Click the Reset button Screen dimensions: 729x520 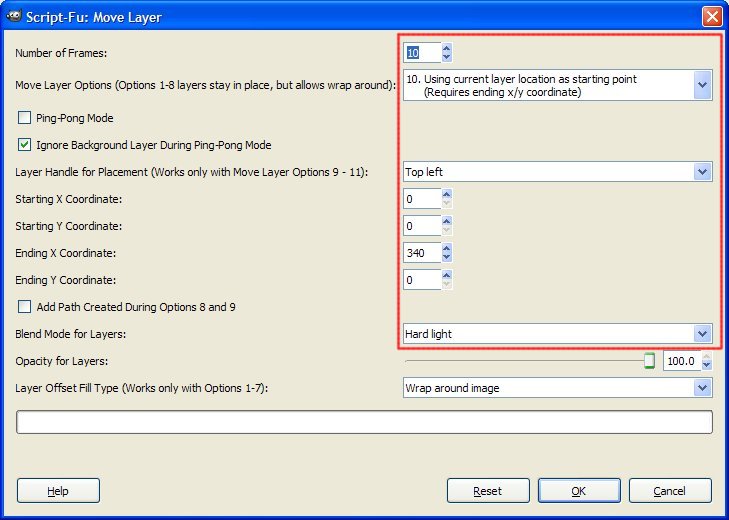point(488,491)
